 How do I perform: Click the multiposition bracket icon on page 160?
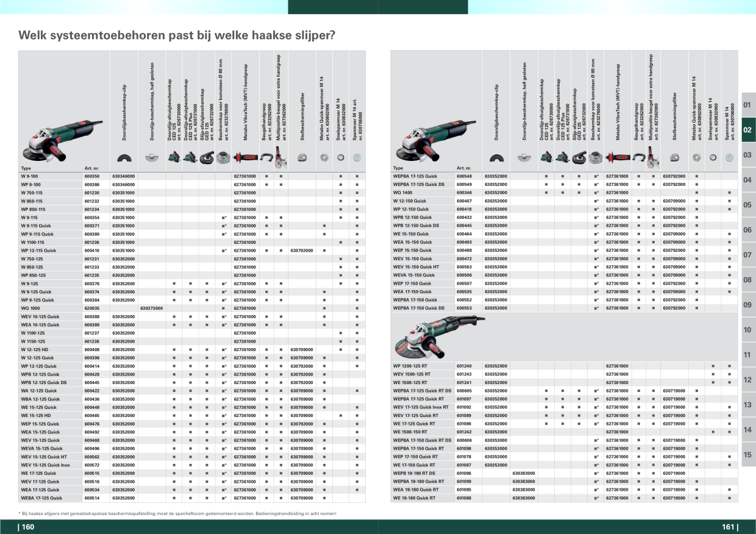(x=281, y=157)
